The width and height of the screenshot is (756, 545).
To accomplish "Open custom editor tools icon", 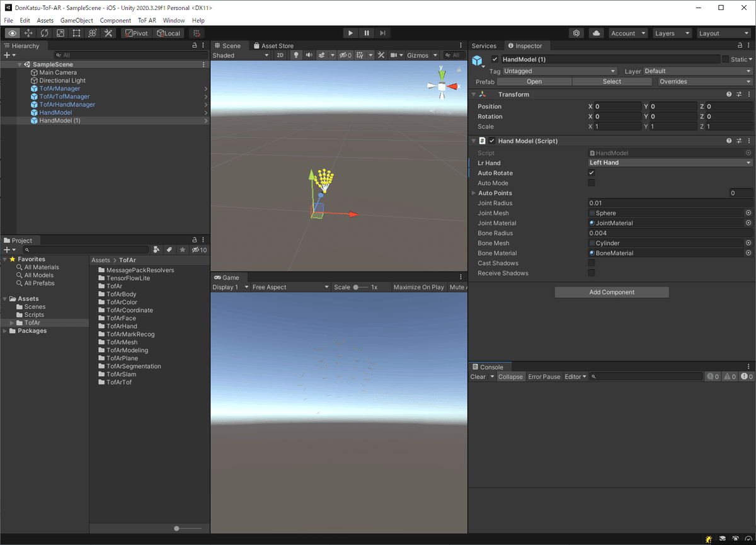I will click(x=108, y=33).
